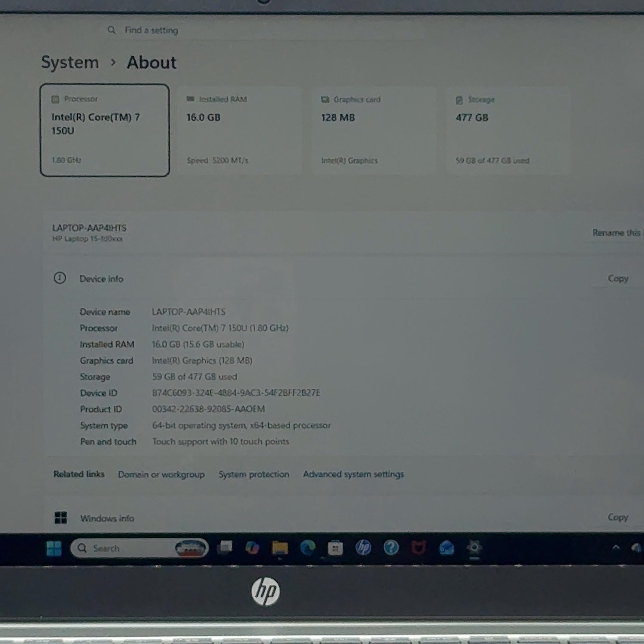The width and height of the screenshot is (644, 644).
Task: Open the System protection link
Action: 254,474
